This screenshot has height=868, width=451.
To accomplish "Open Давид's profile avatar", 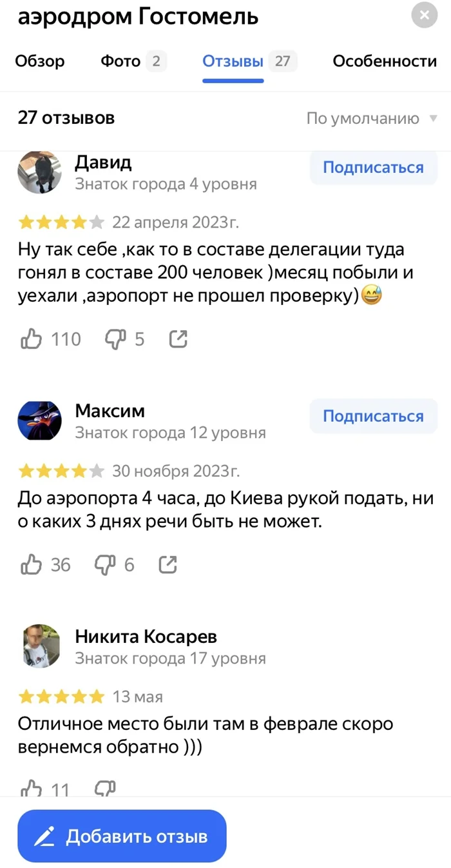I will tap(39, 172).
